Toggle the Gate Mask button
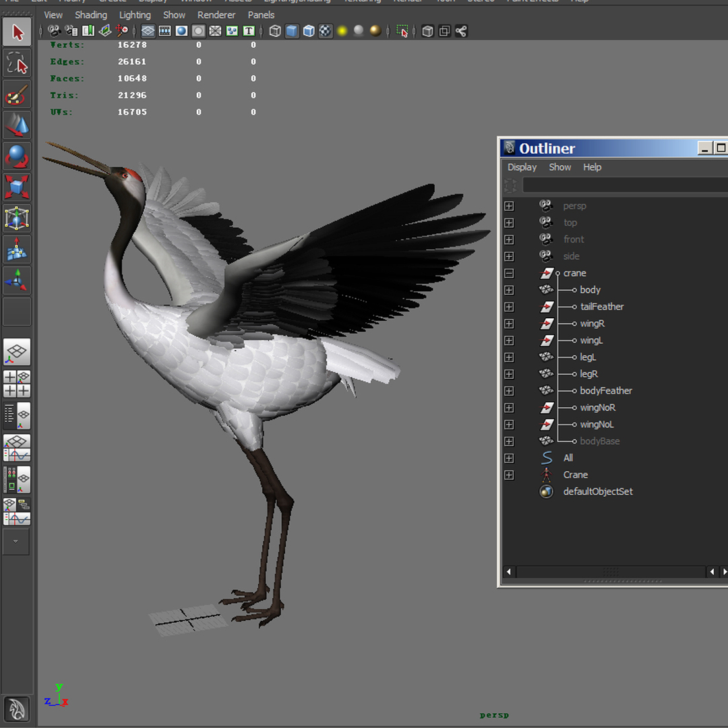This screenshot has width=728, height=728. coord(198,31)
